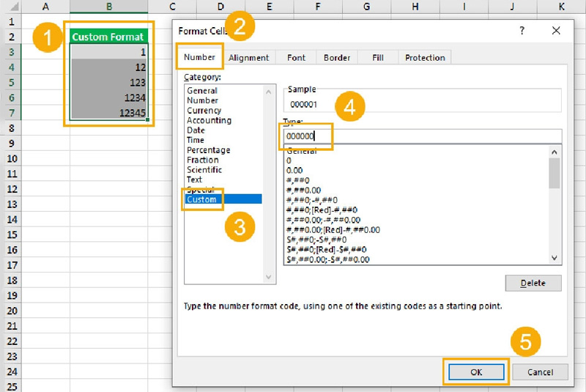Close the Format Cells dialog
Viewport: 586px width, 392px height.
[556, 31]
